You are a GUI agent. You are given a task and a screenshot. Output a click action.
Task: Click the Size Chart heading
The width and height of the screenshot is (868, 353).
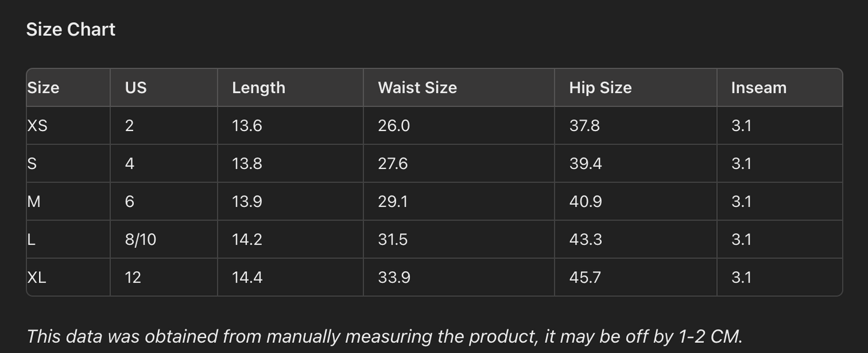[x=70, y=29]
